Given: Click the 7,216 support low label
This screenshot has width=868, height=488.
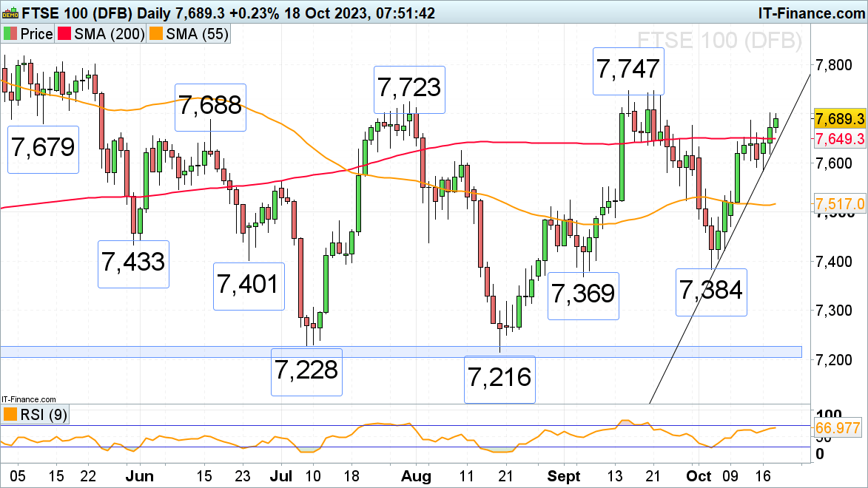Looking at the screenshot, I should (500, 379).
